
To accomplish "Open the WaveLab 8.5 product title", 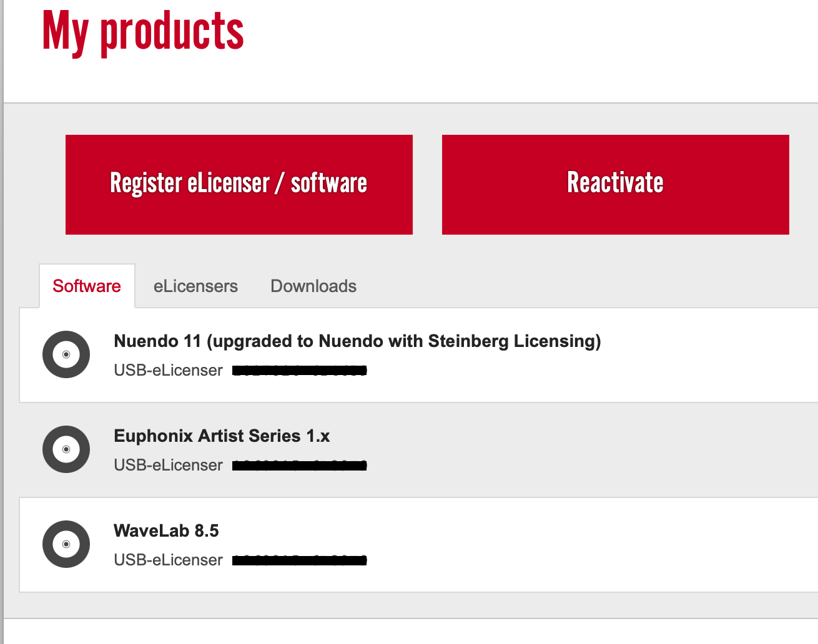I will [166, 531].
